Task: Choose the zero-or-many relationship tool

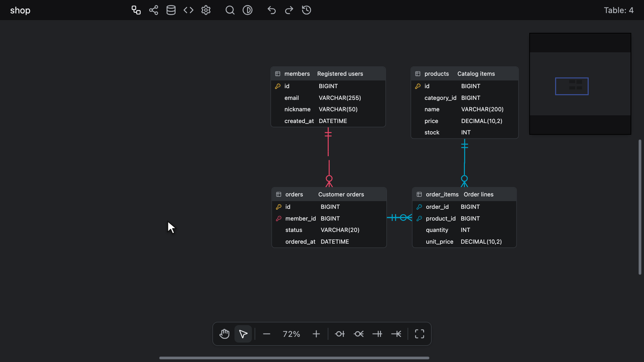Action: (359, 334)
